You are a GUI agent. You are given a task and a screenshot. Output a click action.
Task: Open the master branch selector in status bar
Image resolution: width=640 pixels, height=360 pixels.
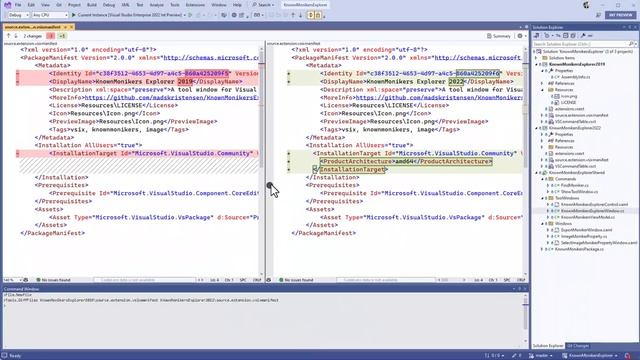pyautogui.click(x=541, y=356)
